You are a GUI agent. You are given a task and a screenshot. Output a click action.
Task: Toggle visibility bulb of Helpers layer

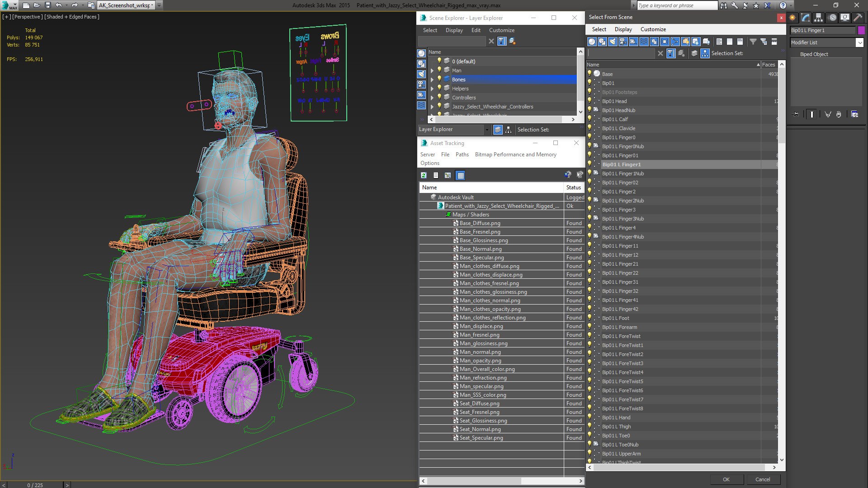click(439, 88)
